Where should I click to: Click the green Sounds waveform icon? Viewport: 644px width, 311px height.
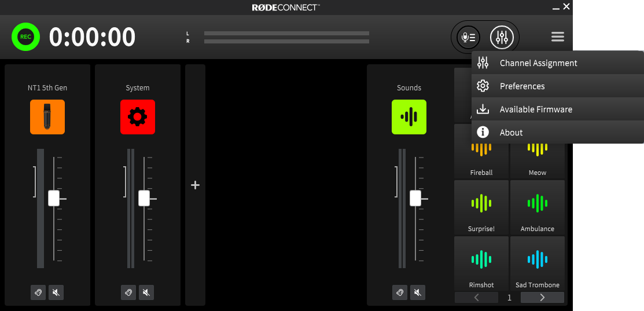(x=409, y=117)
